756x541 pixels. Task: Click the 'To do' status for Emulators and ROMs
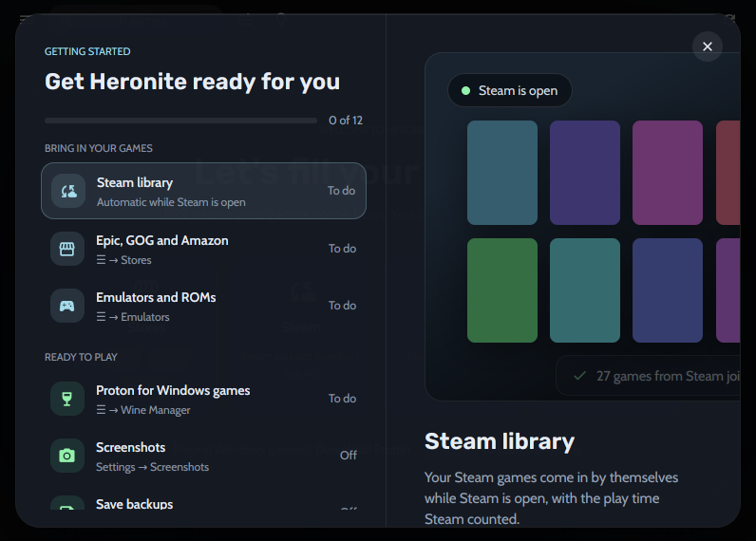pyautogui.click(x=342, y=306)
